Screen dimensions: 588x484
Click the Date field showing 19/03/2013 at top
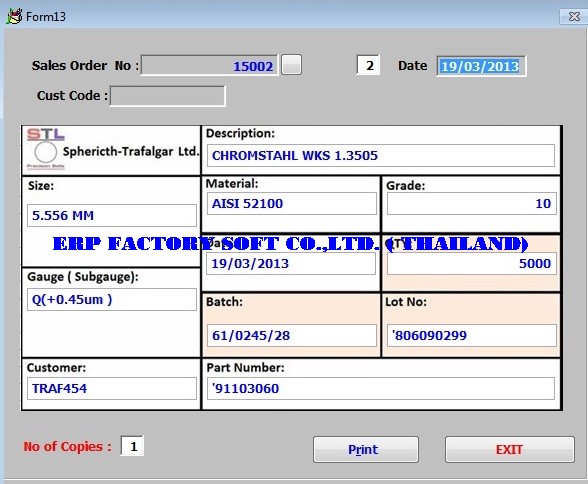482,66
